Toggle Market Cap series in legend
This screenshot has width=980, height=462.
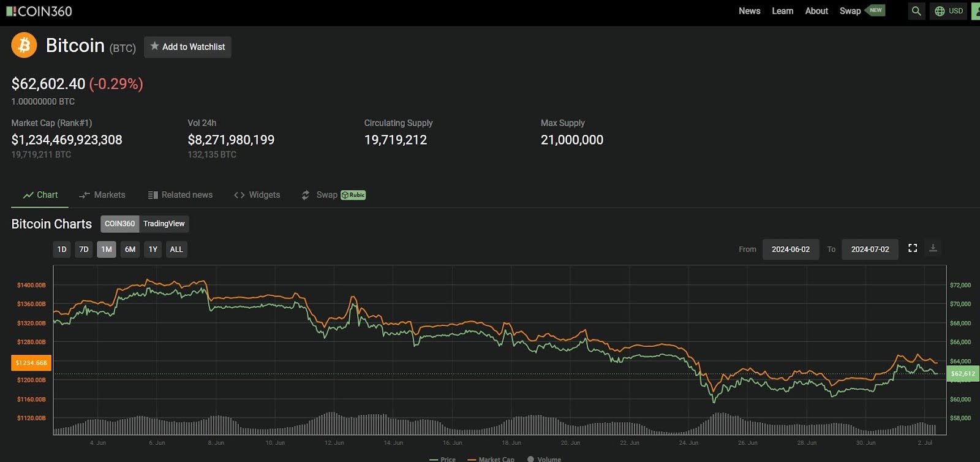click(491, 459)
